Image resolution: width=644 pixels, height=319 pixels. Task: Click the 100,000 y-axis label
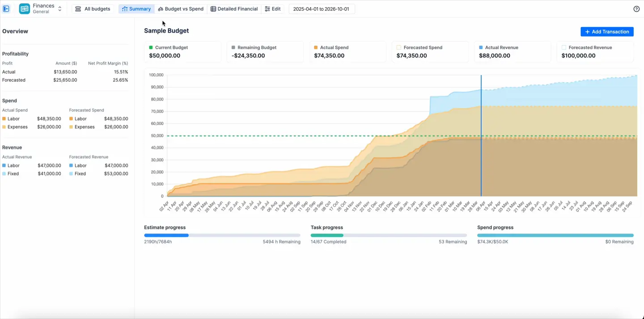coord(156,75)
